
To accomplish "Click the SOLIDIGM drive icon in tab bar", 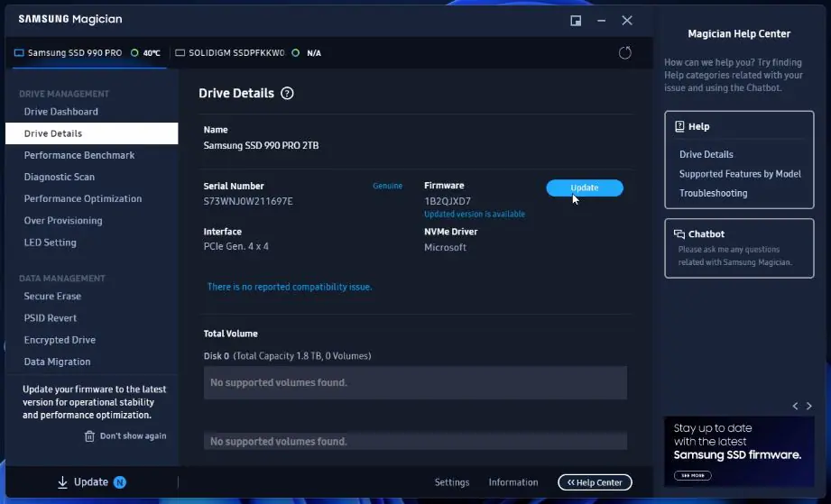I will coord(180,53).
